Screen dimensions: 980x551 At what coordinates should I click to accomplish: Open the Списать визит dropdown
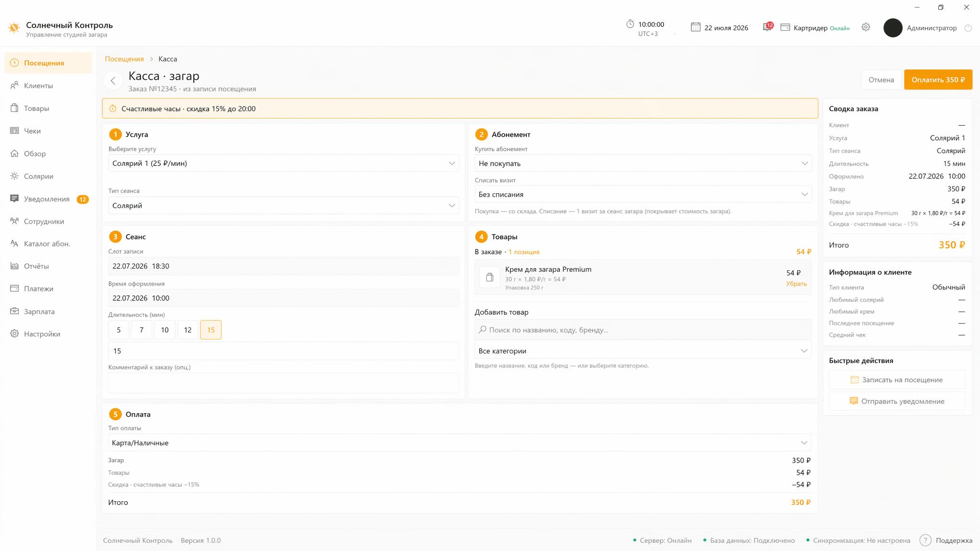643,194
